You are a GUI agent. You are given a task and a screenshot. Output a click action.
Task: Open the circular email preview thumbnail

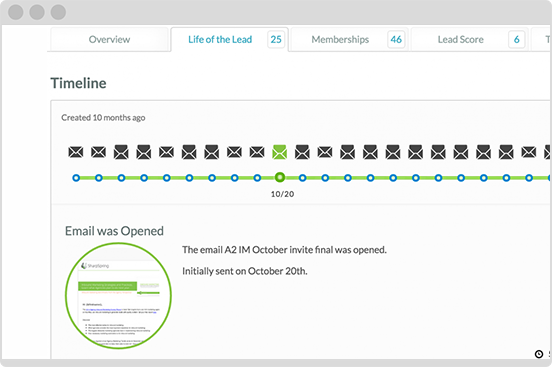119,296
